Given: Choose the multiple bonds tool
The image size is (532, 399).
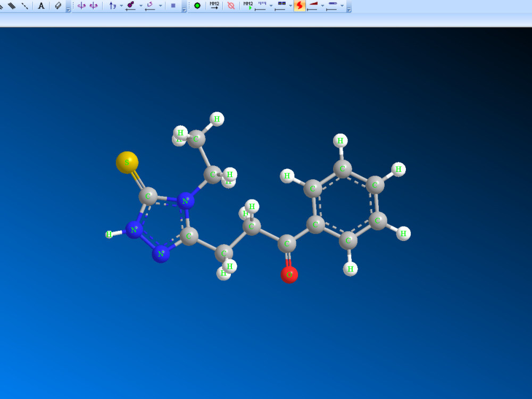Looking at the screenshot, I should click(x=11, y=5).
